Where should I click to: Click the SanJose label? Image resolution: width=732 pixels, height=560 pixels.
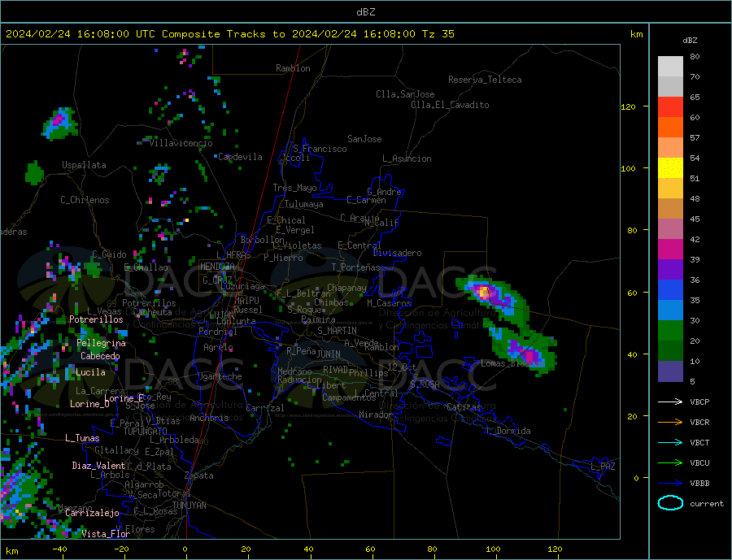click(x=364, y=139)
